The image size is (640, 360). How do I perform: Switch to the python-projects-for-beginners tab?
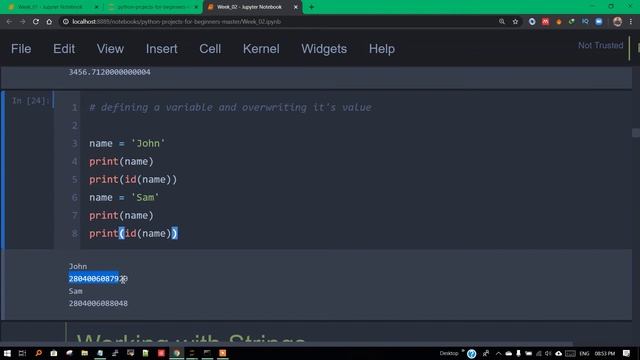coord(152,7)
